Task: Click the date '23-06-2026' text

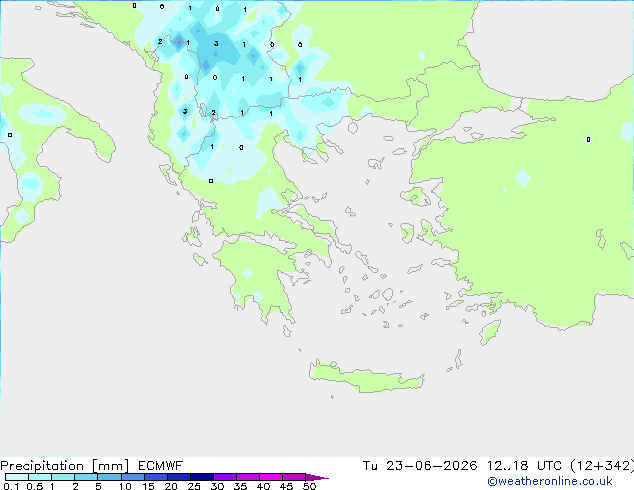Action: [x=431, y=466]
